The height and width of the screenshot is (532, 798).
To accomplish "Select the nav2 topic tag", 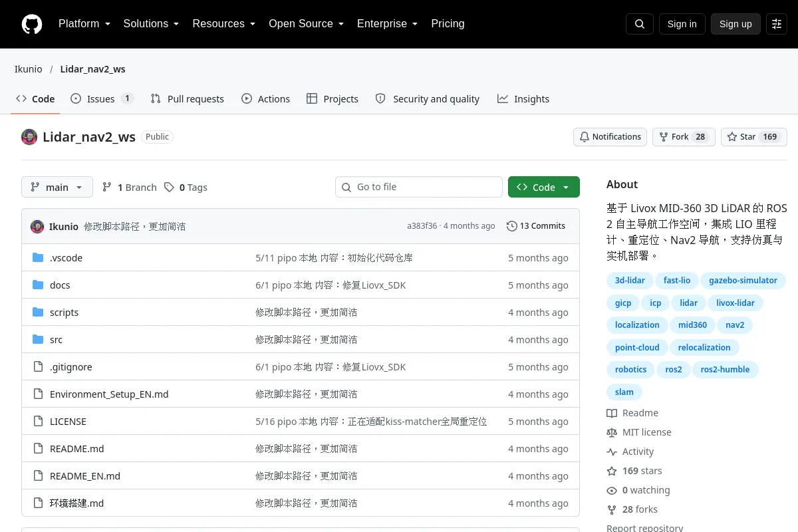I will pos(735,325).
